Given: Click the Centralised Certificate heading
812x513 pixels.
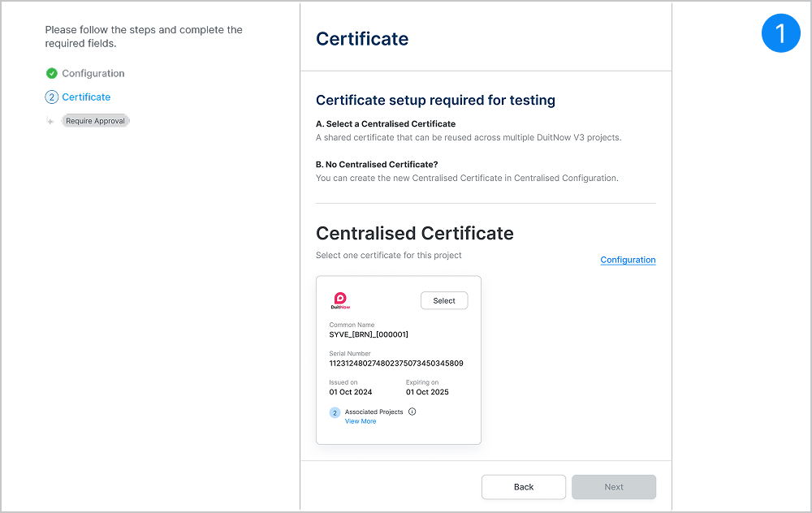Looking at the screenshot, I should (415, 233).
